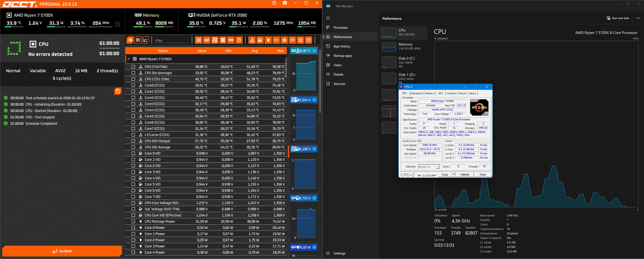Switch OCCT monitoring to list view icon

tap(130, 40)
